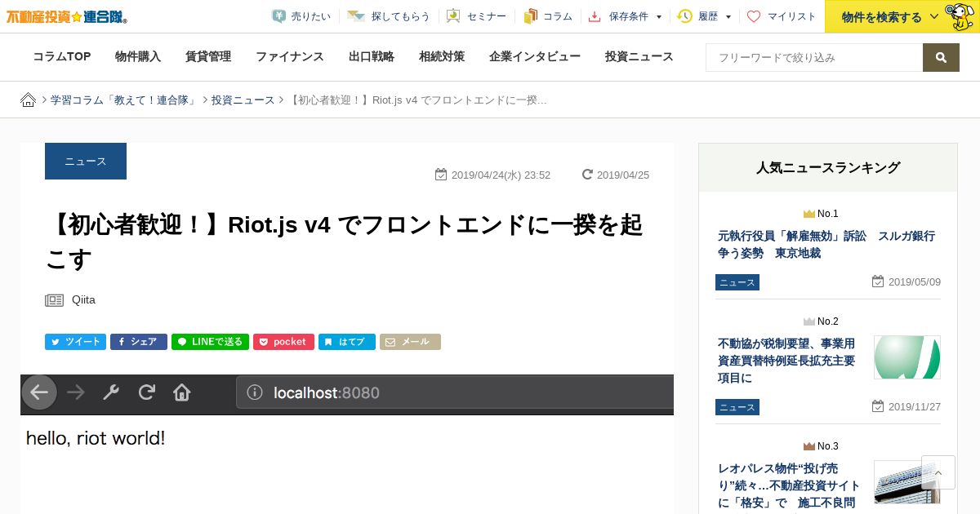Click the gold crown icon for No.1

(808, 214)
